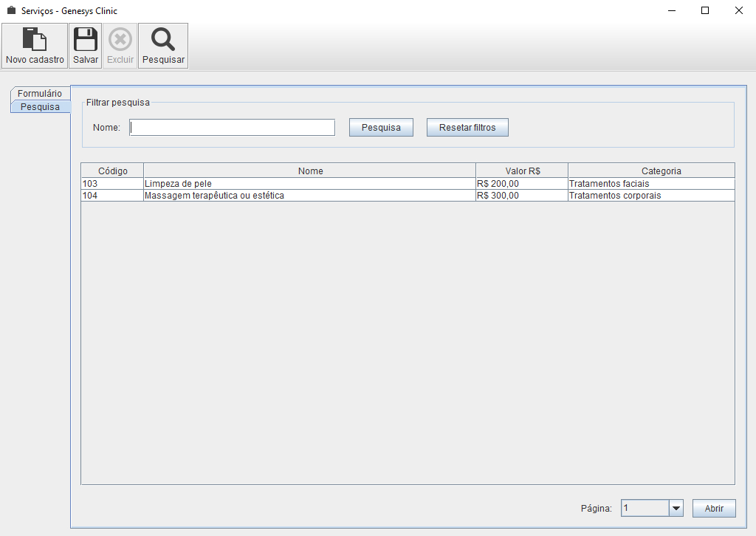
Task: Open the Página dropdown arrow
Action: coord(676,508)
